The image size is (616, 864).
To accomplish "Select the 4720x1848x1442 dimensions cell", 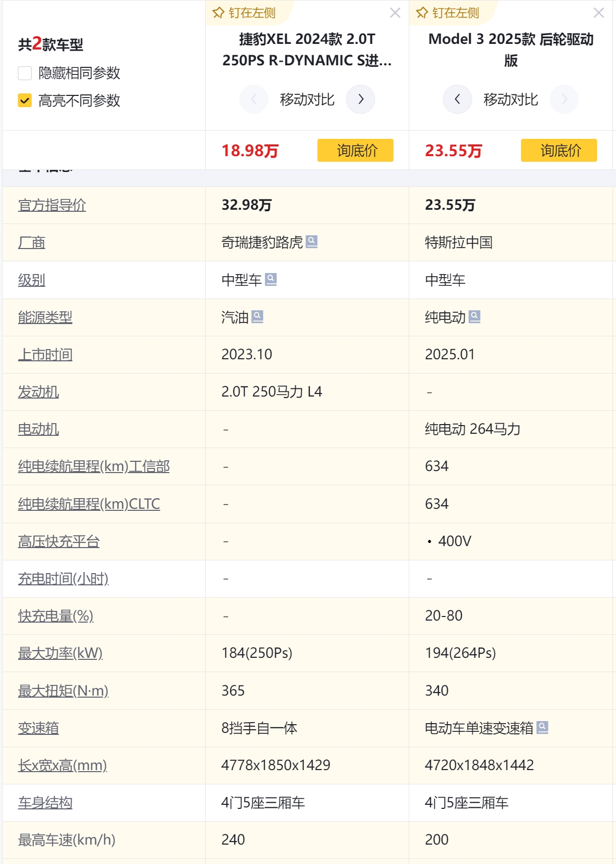I will pyautogui.click(x=479, y=765).
